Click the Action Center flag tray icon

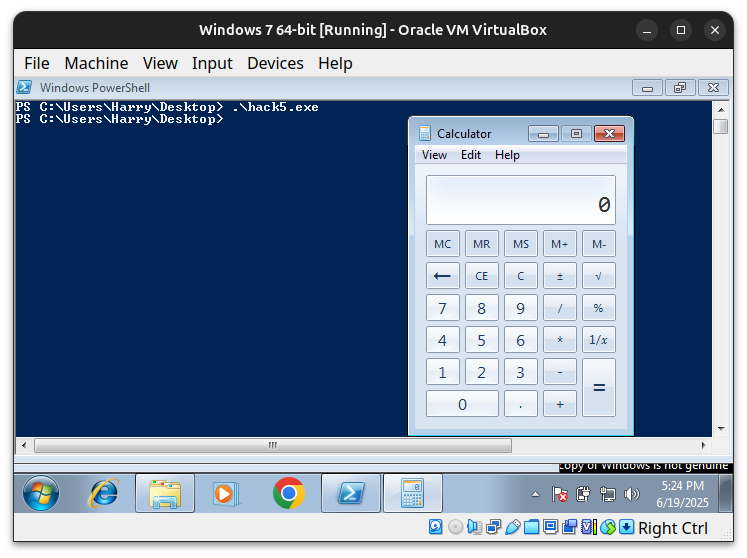560,494
